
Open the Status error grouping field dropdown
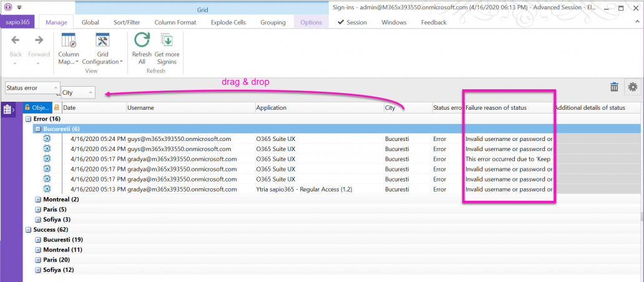tap(56, 88)
